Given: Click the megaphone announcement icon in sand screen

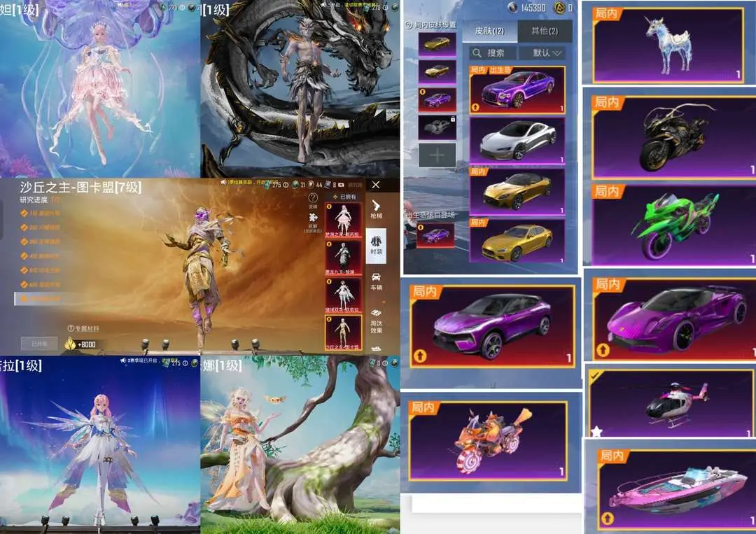Looking at the screenshot, I should point(224,182).
